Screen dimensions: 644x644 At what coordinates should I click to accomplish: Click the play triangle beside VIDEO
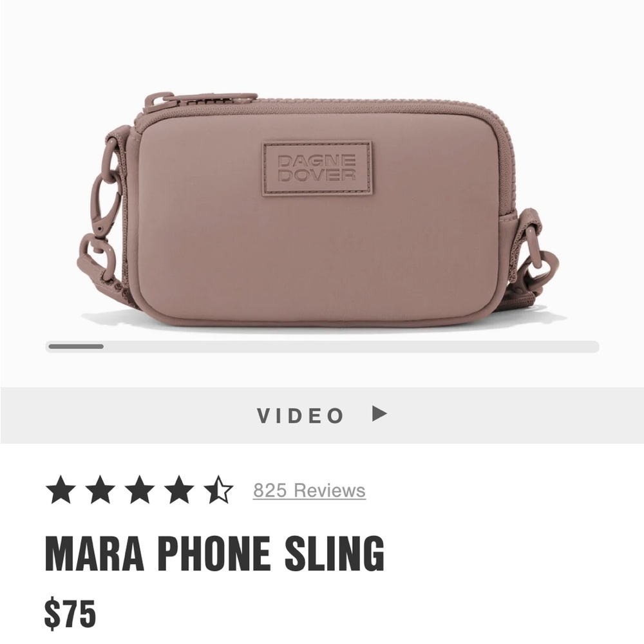(x=379, y=413)
